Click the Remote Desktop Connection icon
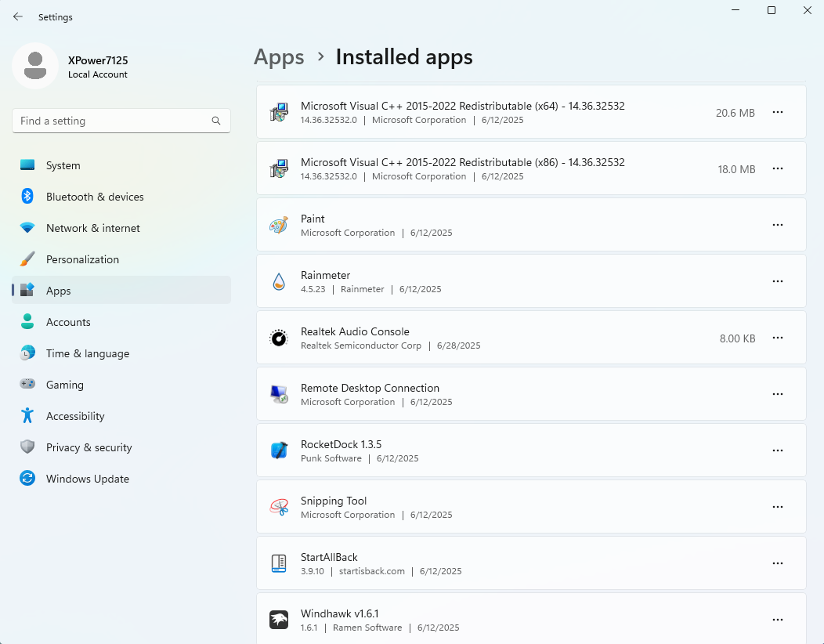The image size is (824, 644). pos(279,395)
